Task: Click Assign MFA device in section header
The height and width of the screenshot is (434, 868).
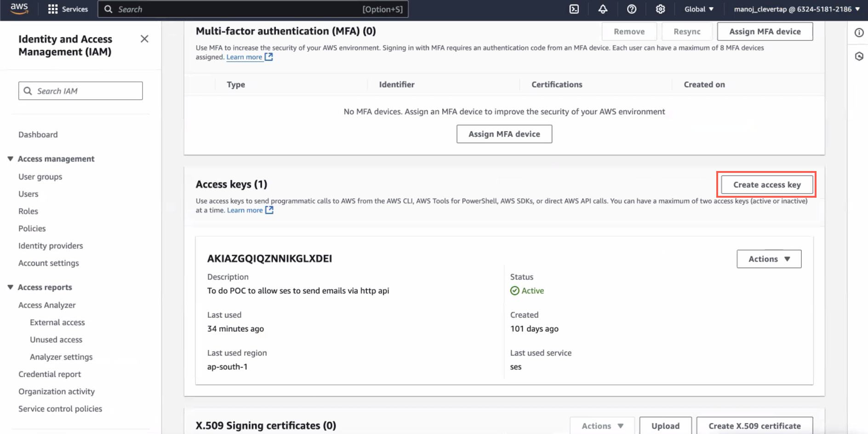Action: click(x=765, y=31)
